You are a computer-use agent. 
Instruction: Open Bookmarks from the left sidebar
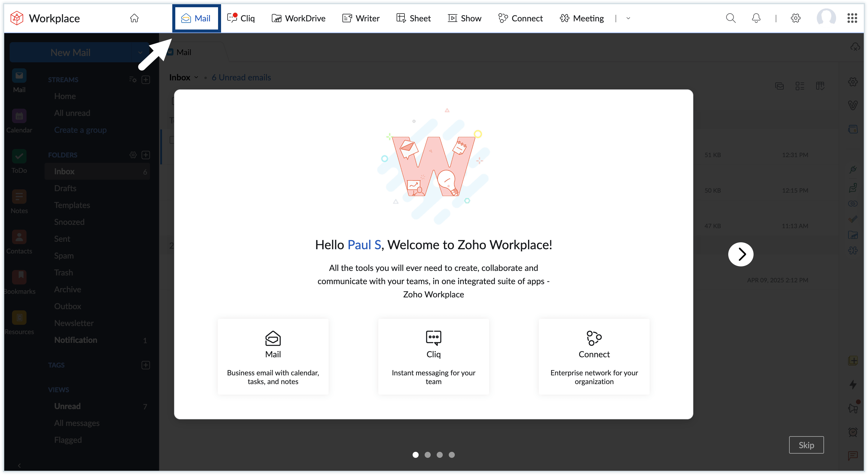tap(19, 282)
